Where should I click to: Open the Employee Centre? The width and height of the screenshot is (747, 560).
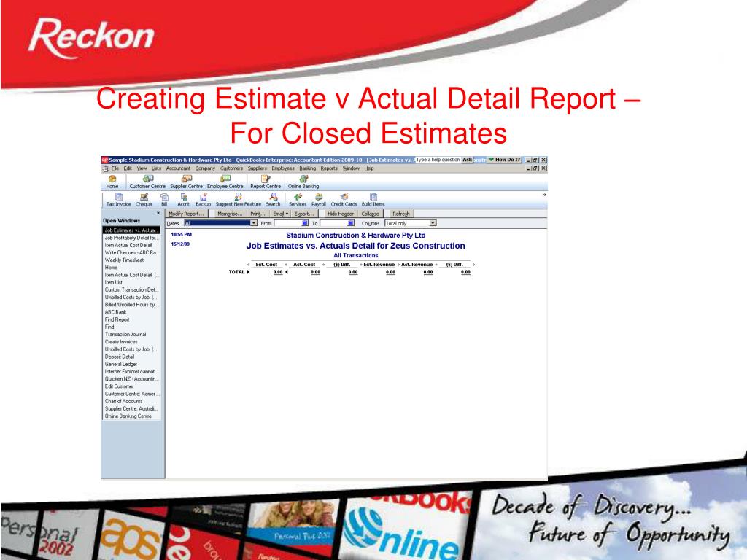pos(225,182)
